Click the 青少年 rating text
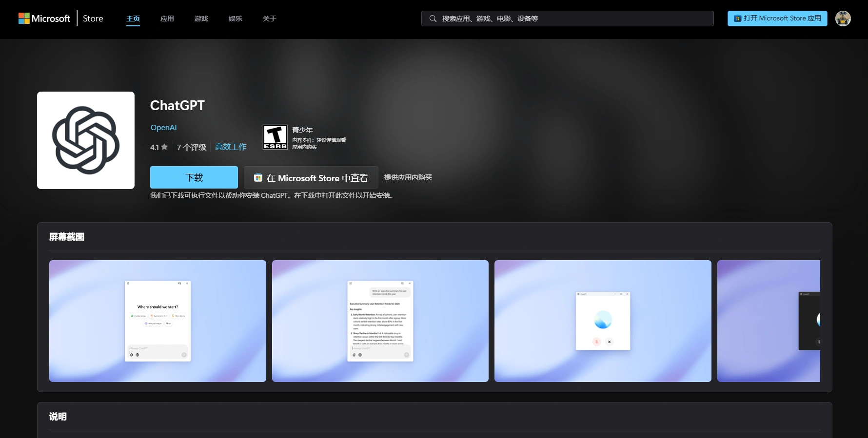Image resolution: width=868 pixels, height=438 pixels. tap(302, 130)
